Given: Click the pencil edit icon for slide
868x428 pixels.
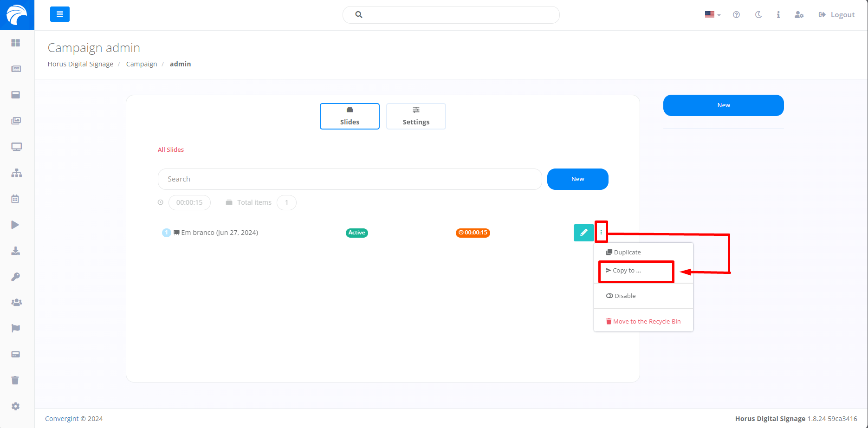Looking at the screenshot, I should click(x=583, y=233).
